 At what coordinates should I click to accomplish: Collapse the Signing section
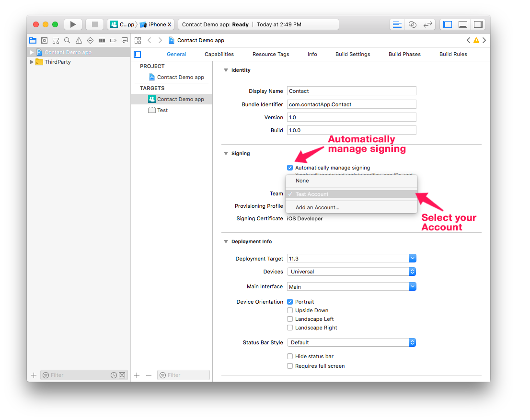[x=226, y=153]
